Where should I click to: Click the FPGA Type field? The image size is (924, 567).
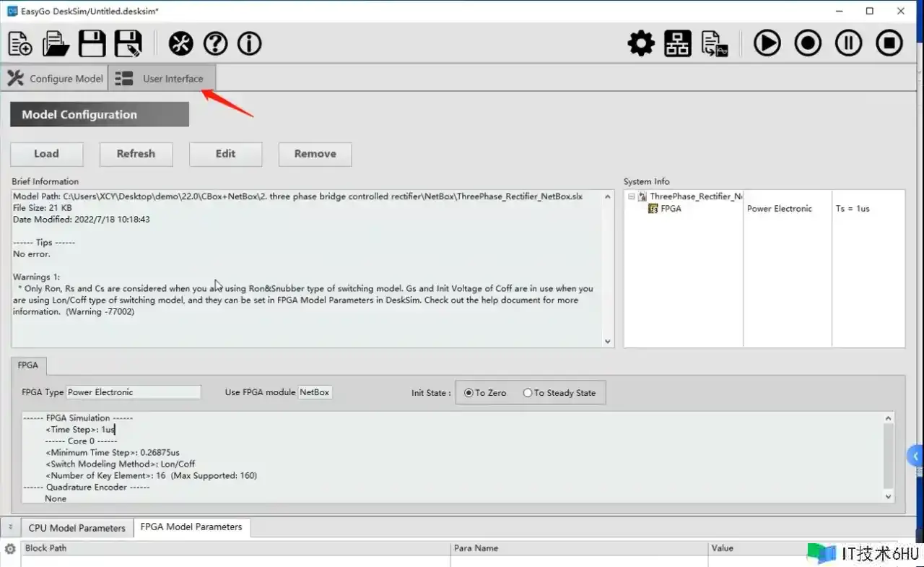click(133, 392)
